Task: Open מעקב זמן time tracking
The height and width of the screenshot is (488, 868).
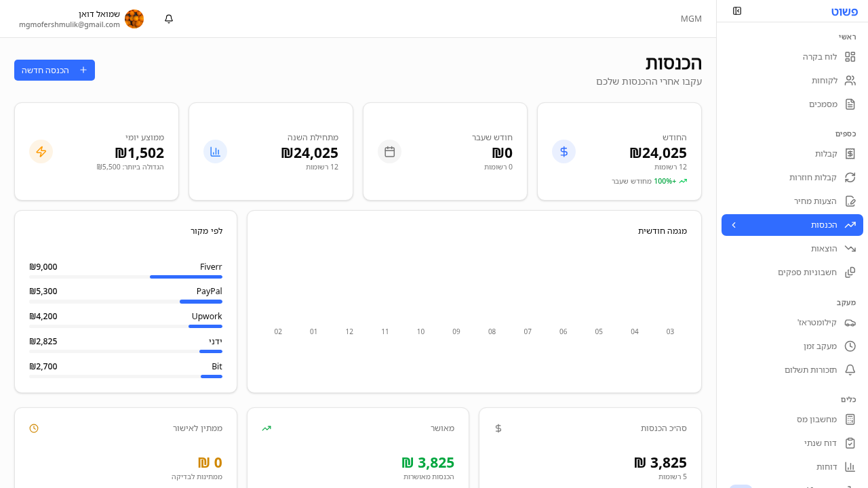Action: (819, 346)
